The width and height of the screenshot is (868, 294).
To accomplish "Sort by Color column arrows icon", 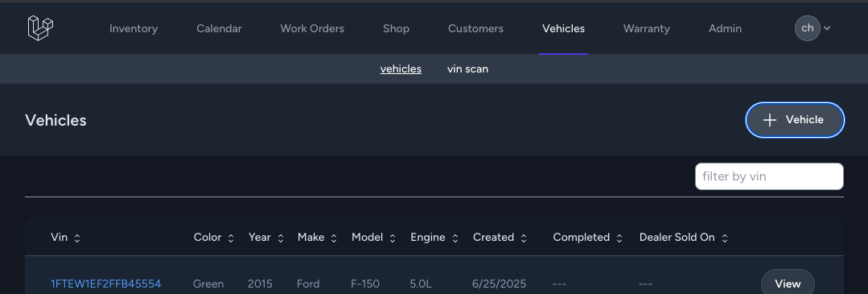I will 231,238.
